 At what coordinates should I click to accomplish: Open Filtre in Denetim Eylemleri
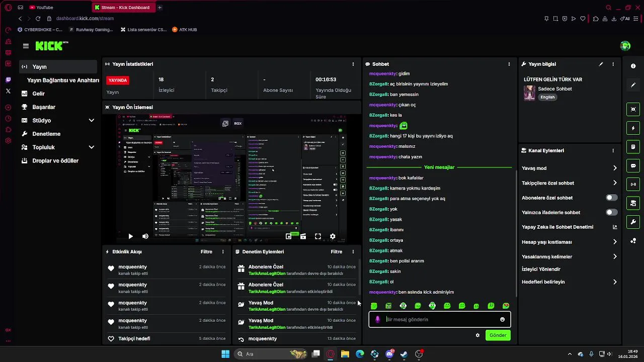[x=336, y=252]
